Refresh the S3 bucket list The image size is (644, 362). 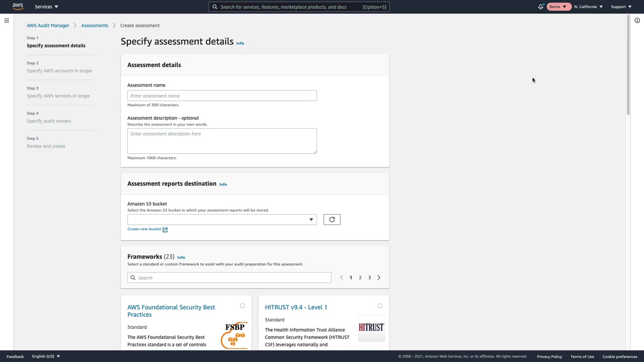(332, 220)
